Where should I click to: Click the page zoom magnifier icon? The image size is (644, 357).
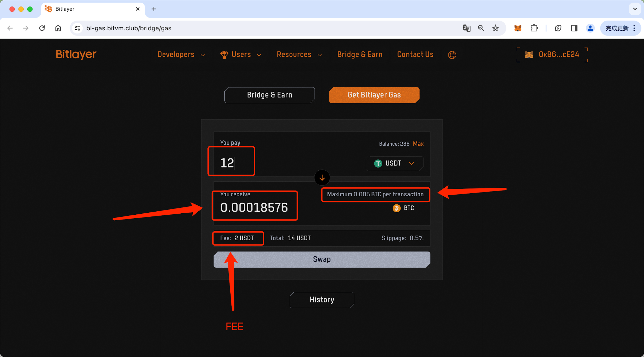click(481, 28)
